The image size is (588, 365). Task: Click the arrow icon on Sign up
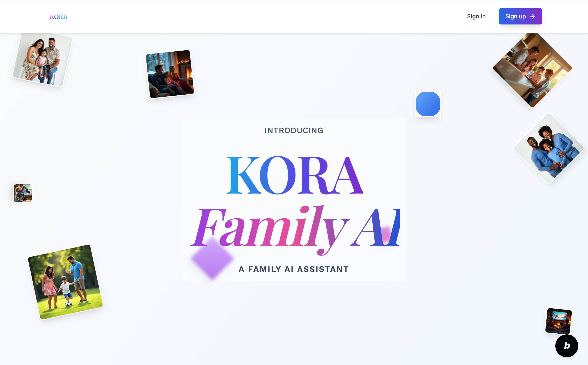pyautogui.click(x=532, y=17)
